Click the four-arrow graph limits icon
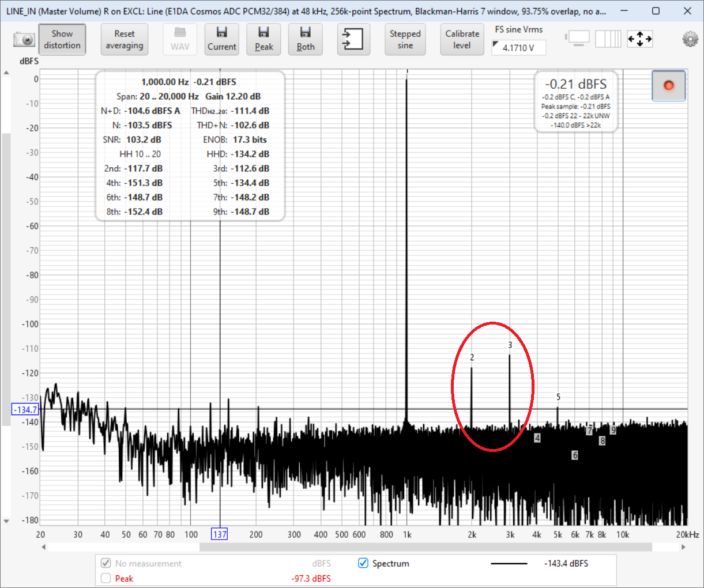This screenshot has height=588, width=704. click(639, 39)
